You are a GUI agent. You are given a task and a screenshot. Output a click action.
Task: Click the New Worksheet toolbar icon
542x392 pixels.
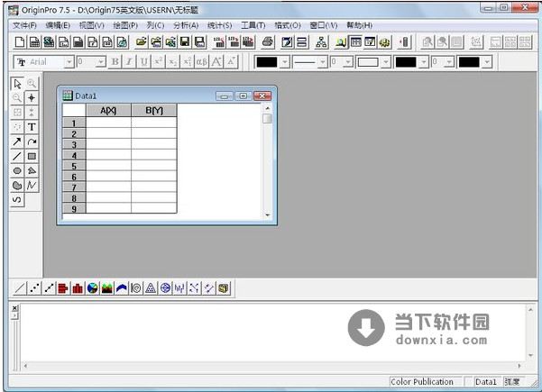pyautogui.click(x=34, y=42)
